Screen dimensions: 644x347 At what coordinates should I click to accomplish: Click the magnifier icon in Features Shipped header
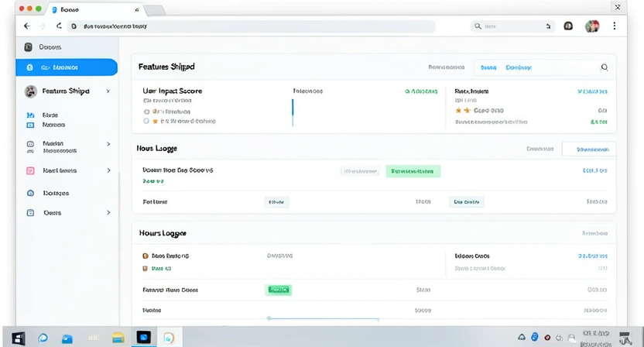tap(605, 67)
